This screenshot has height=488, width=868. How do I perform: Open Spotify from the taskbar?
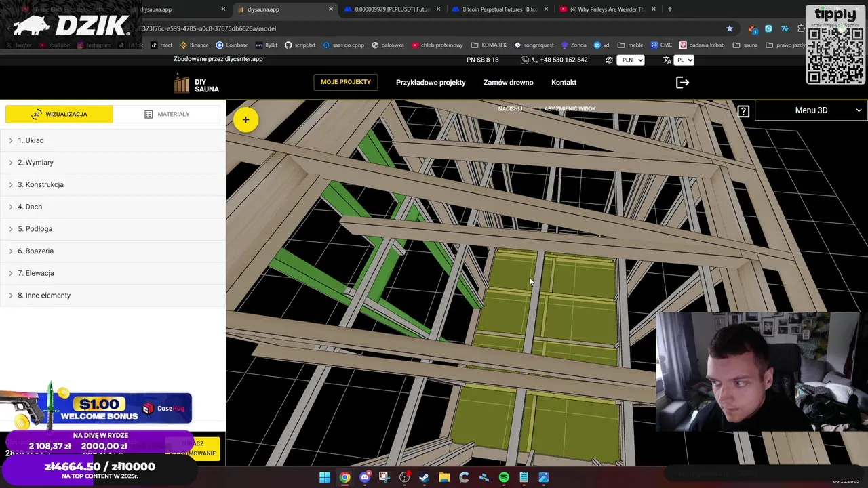(504, 477)
